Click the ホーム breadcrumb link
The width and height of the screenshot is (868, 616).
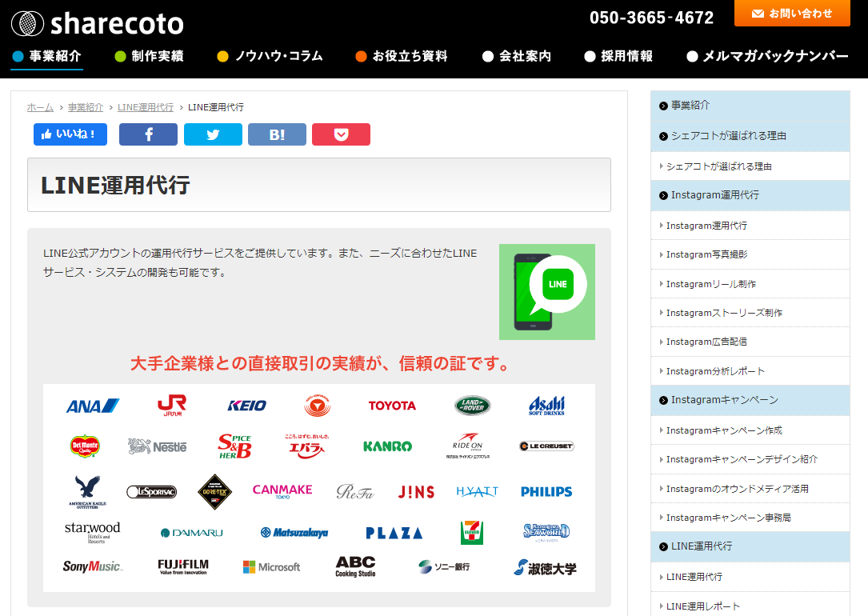[x=40, y=107]
